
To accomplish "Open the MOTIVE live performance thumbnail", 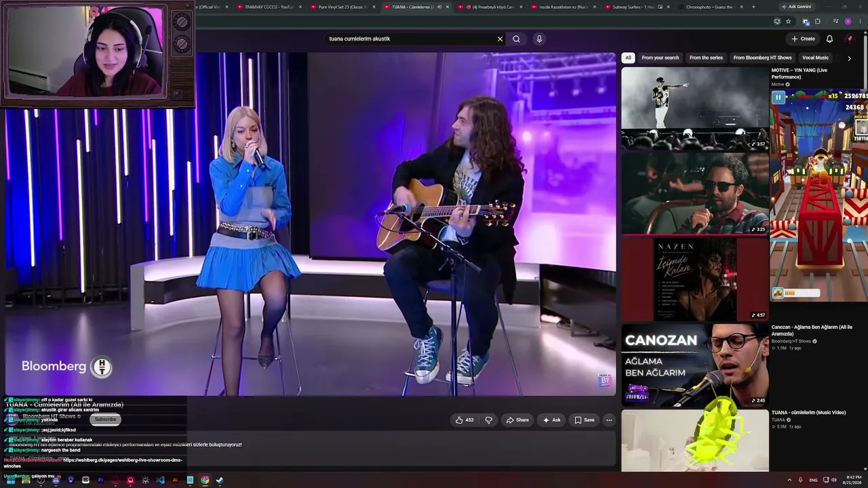I will (694, 108).
